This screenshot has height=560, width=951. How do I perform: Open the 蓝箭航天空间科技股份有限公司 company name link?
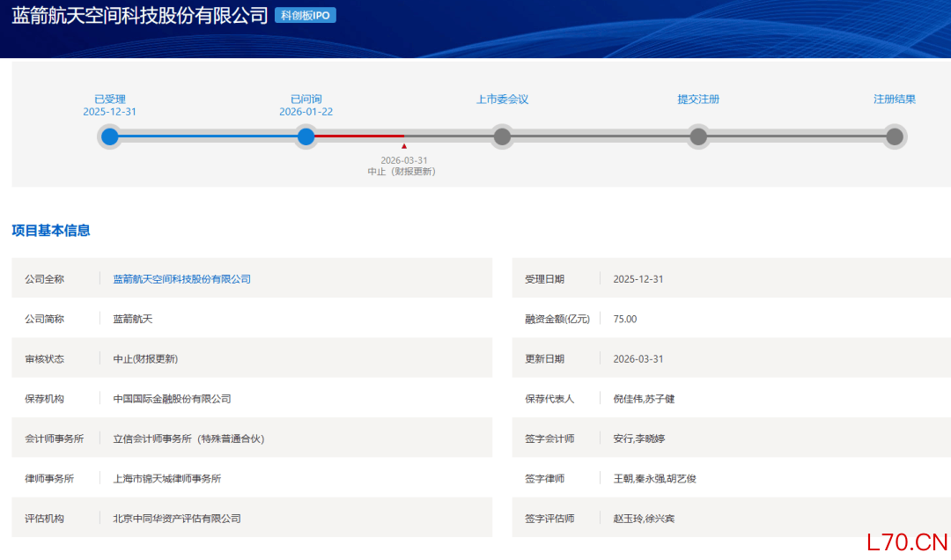click(x=182, y=279)
